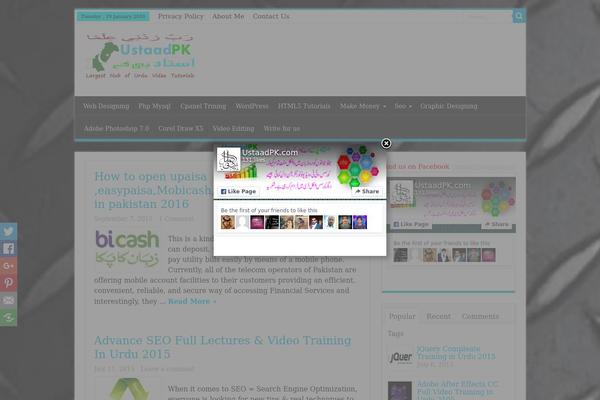Click sidebar Like Page button

click(411, 224)
